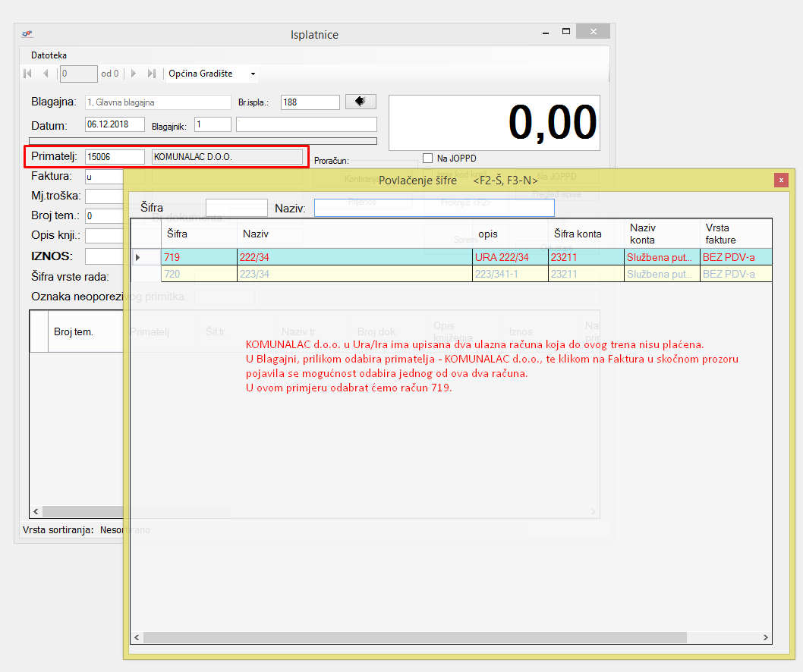The height and width of the screenshot is (672, 803).
Task: Select invoice row 720 in the grid
Action: [199, 274]
